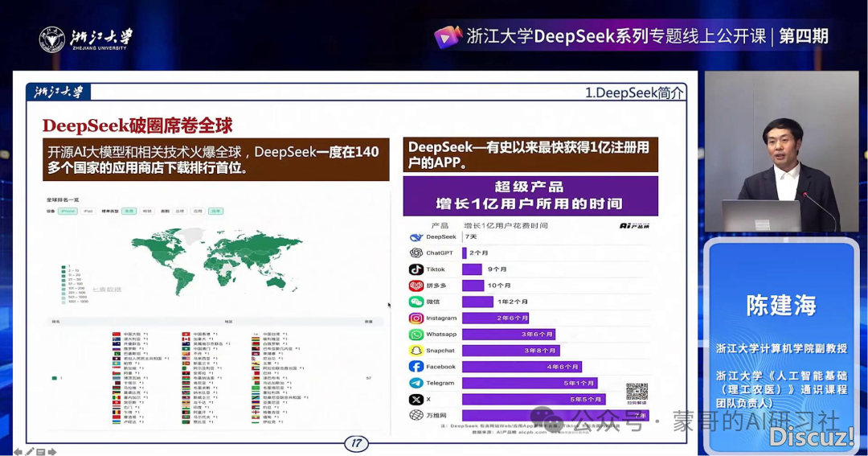The width and height of the screenshot is (868, 456).
Task: Click the speaker video thumbnail
Action: (x=781, y=151)
